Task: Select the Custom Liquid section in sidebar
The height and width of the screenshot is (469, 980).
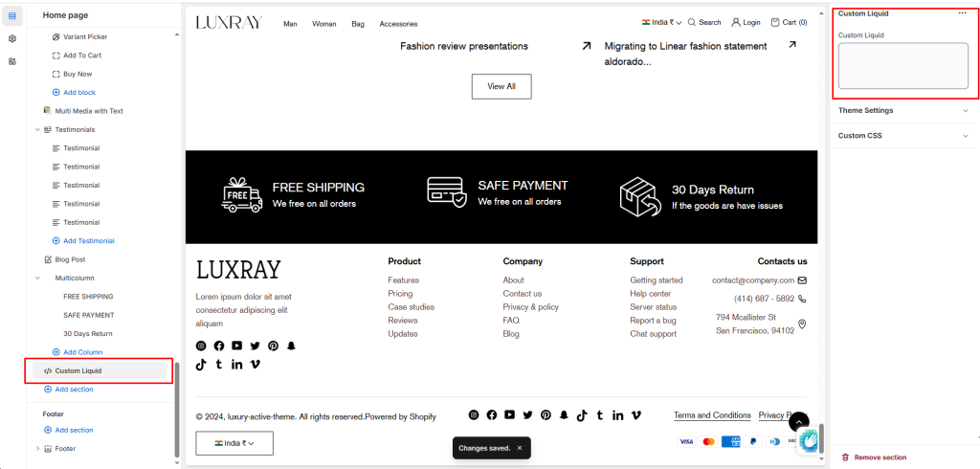Action: click(99, 370)
